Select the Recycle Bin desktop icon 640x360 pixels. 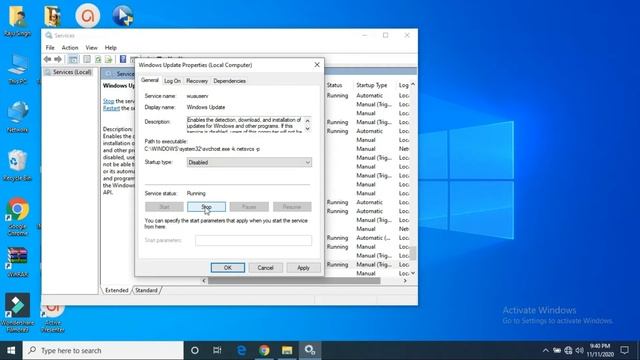click(17, 165)
